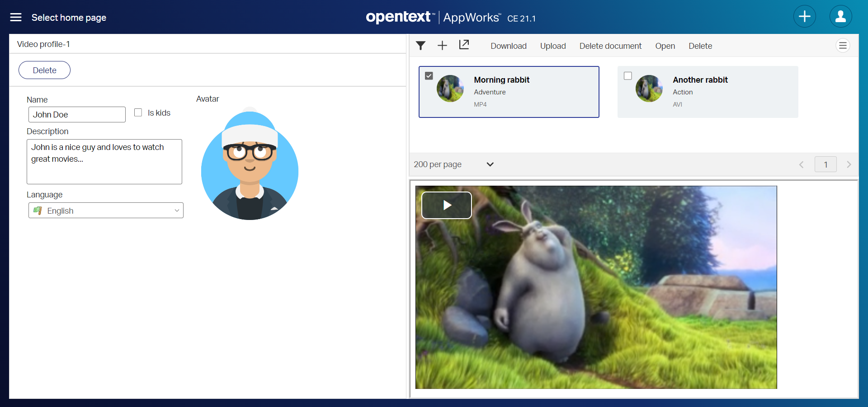The height and width of the screenshot is (407, 868).
Task: Click Upload in the toolbar
Action: point(553,46)
